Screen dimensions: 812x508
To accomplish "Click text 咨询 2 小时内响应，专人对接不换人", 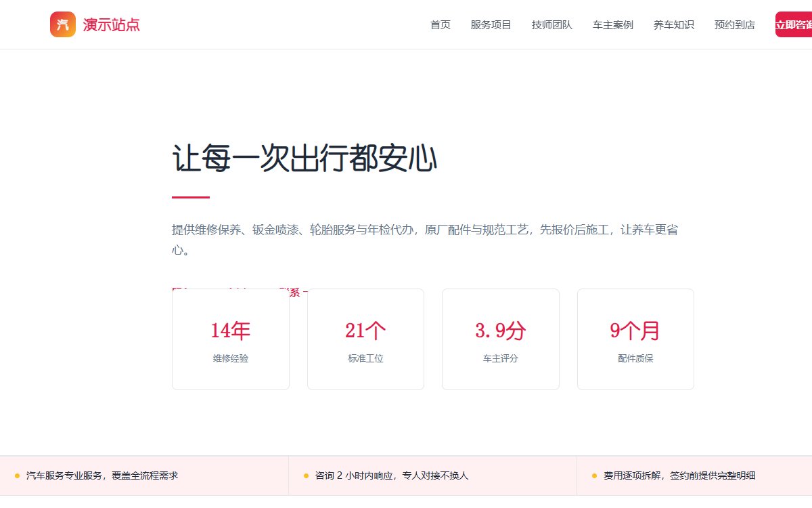I will point(392,475).
